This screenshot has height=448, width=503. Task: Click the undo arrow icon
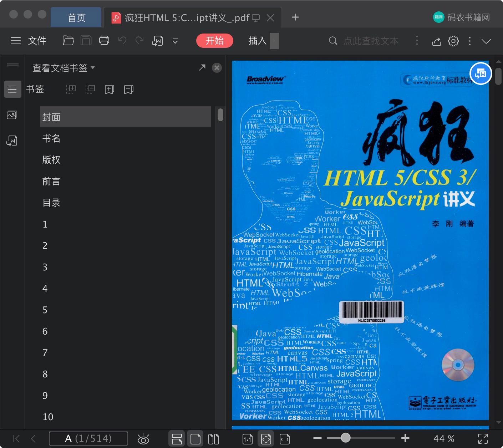pyautogui.click(x=122, y=41)
